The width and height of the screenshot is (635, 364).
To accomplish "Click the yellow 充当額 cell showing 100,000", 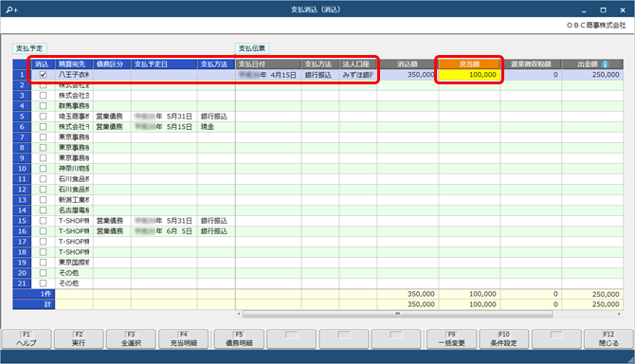I will (469, 75).
